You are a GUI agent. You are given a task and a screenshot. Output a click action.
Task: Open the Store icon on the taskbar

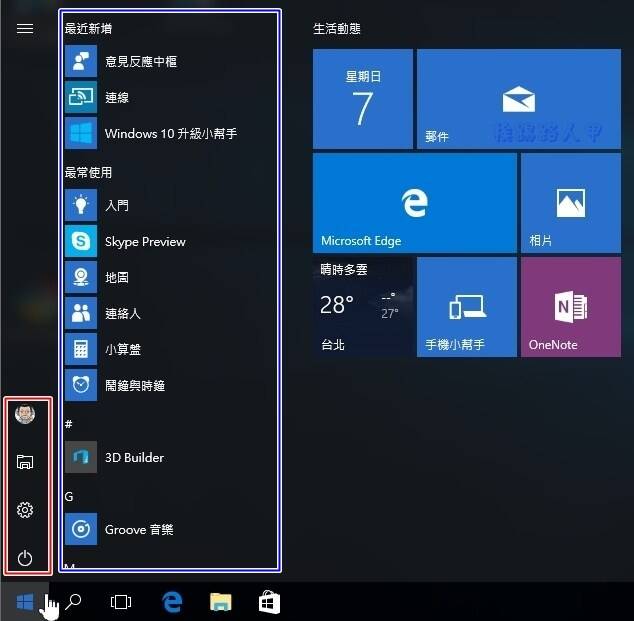pos(269,602)
